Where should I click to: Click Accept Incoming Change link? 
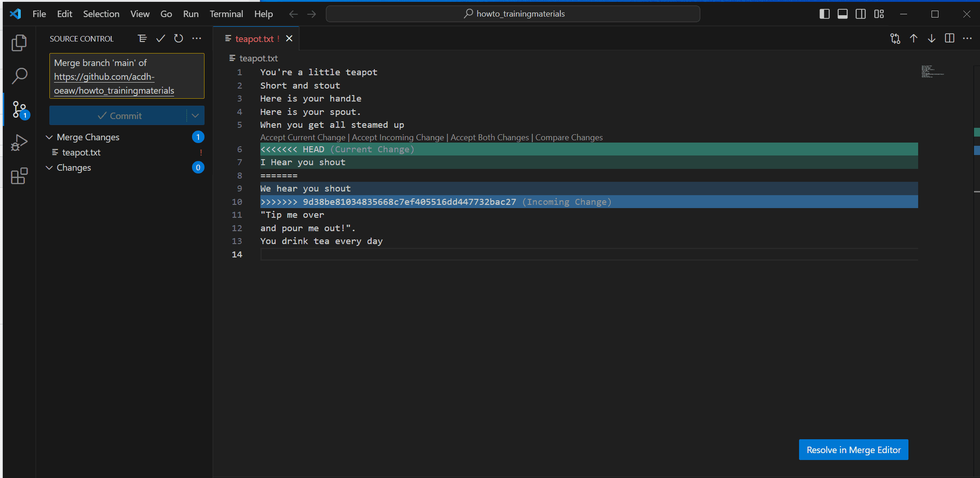[x=397, y=137]
